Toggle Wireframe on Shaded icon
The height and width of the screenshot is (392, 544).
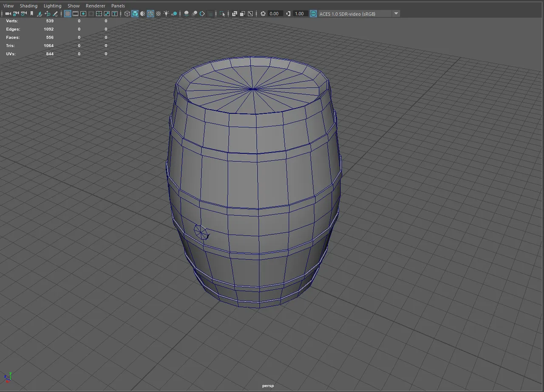(150, 14)
